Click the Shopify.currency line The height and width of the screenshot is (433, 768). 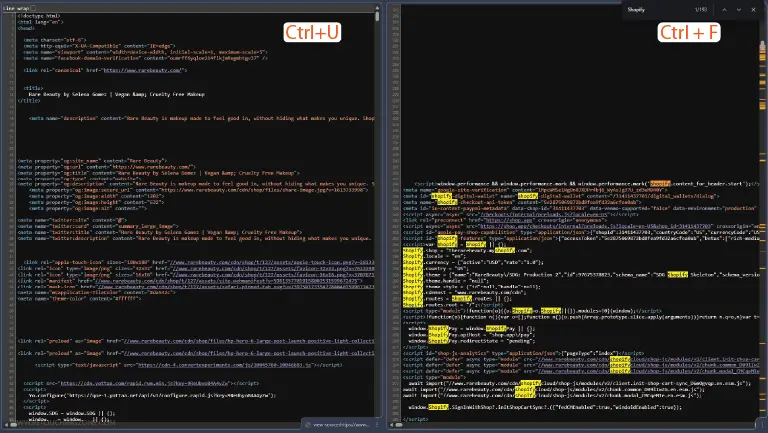[x=473, y=263]
